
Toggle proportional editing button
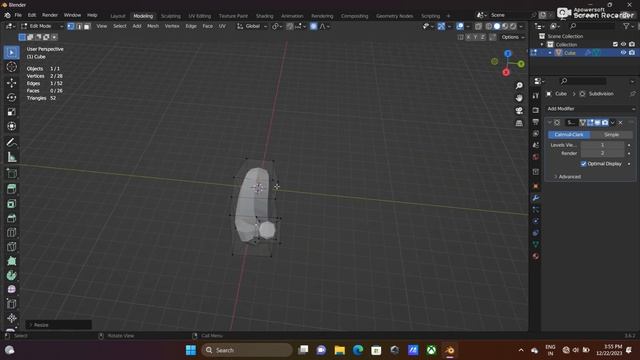[313, 26]
